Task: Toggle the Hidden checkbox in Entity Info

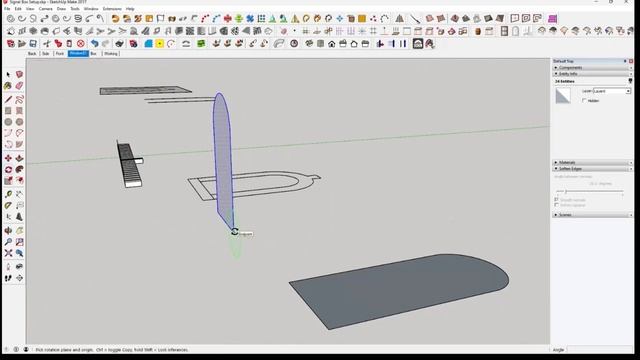Action: pos(584,100)
